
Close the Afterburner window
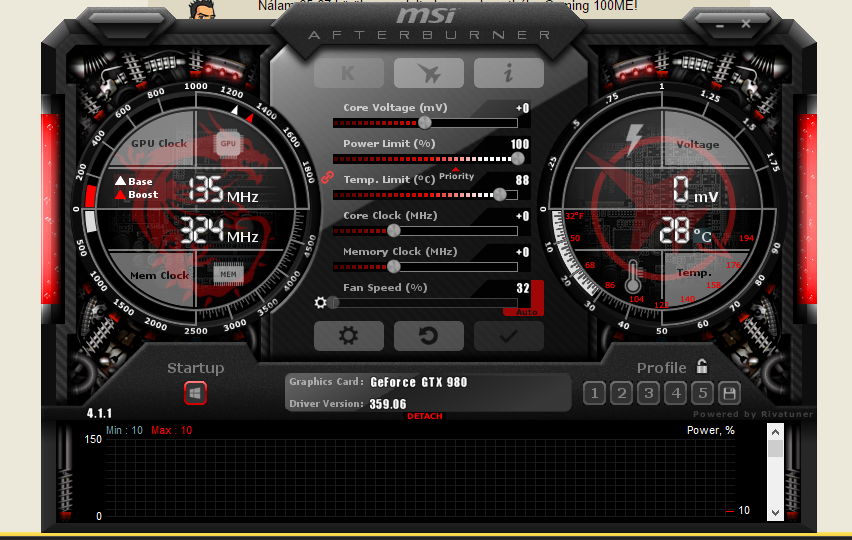(746, 24)
